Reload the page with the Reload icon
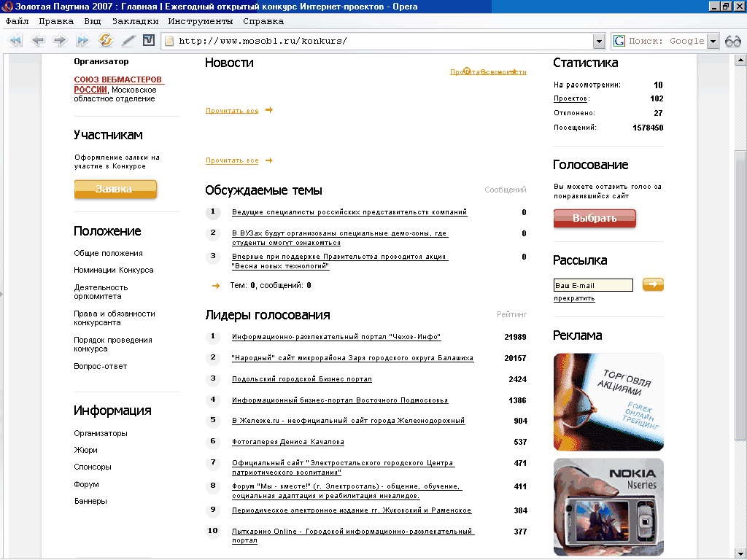The width and height of the screenshot is (747, 560). tap(106, 41)
